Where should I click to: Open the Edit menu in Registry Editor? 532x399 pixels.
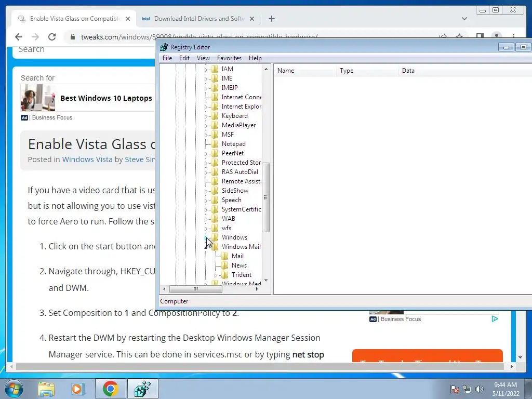click(x=184, y=58)
